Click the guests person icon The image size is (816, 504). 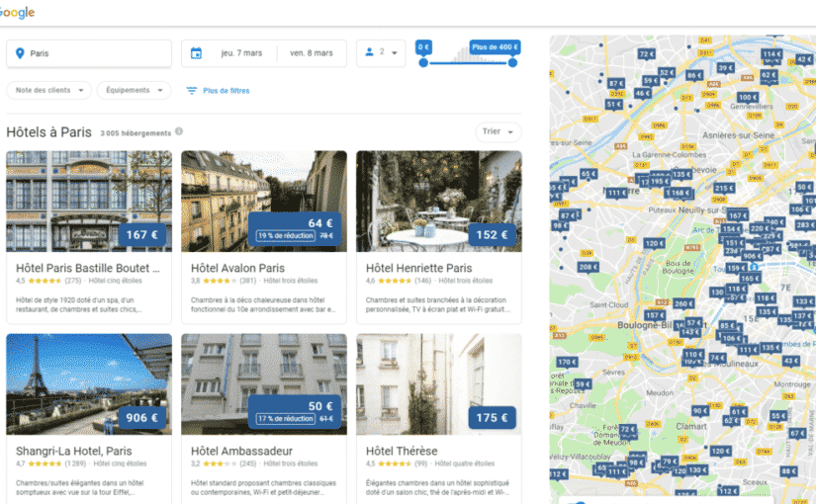tap(369, 52)
